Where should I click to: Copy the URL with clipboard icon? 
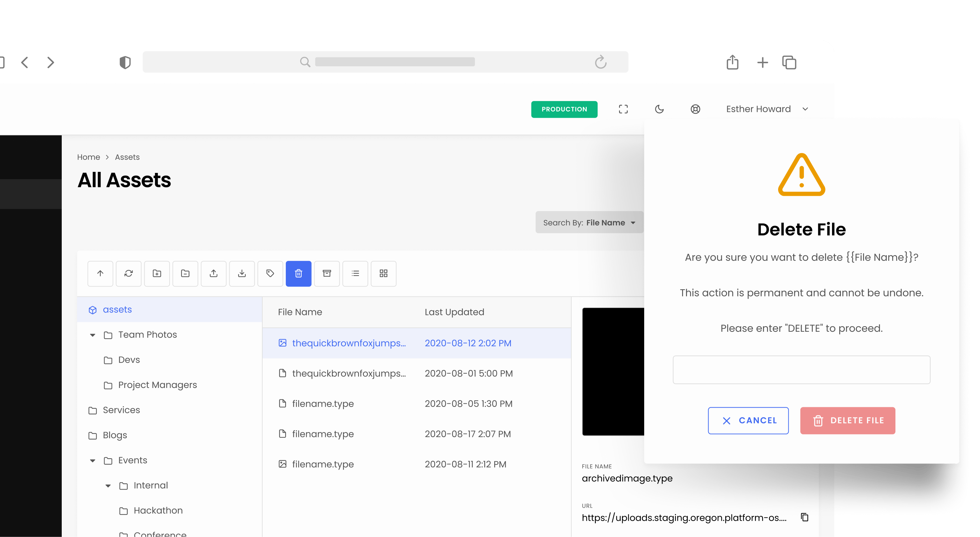pyautogui.click(x=804, y=517)
